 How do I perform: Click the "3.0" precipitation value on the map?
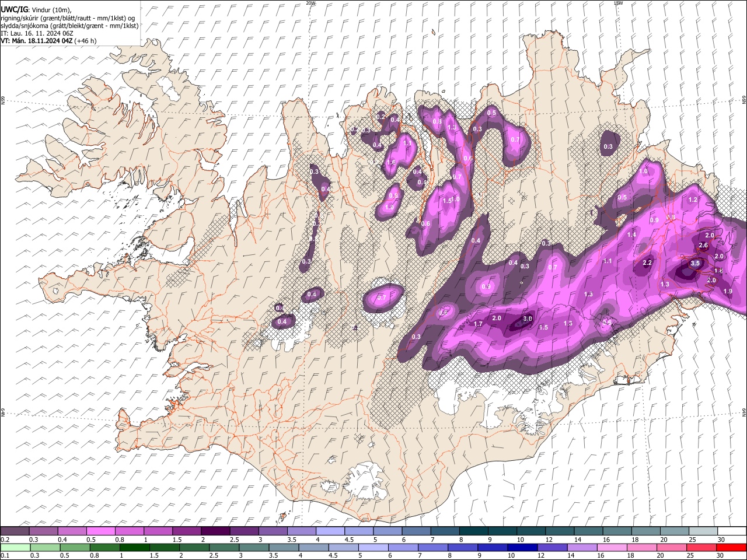point(528,318)
